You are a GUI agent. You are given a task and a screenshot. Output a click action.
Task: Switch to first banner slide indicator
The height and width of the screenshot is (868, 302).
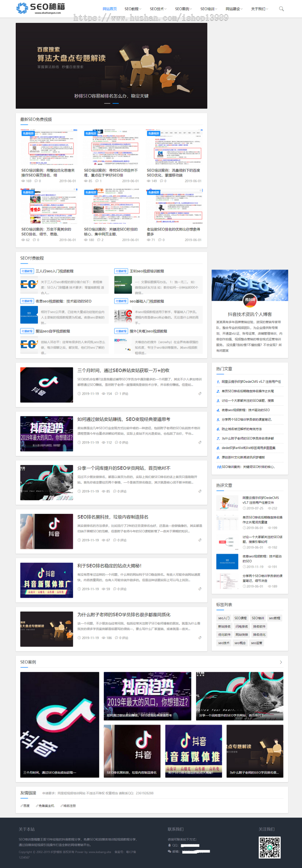107,103
